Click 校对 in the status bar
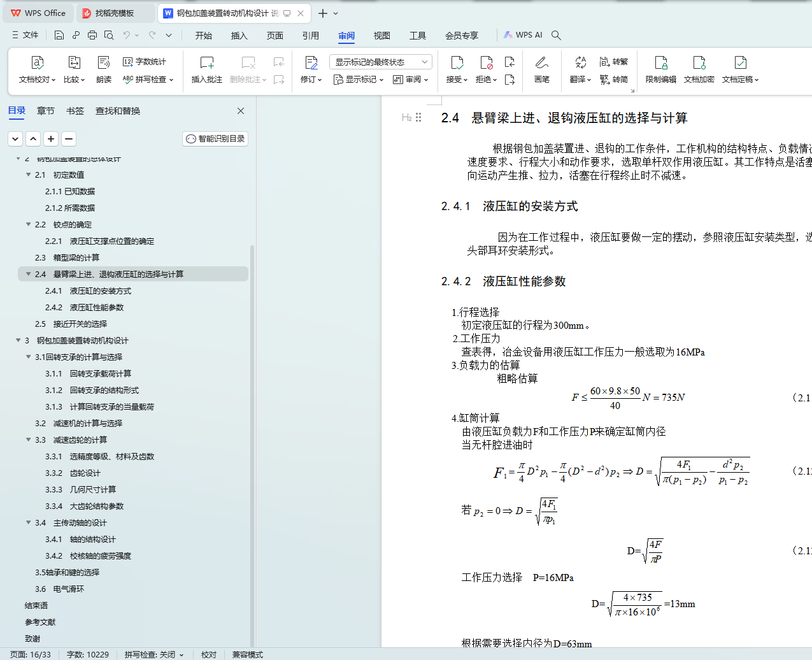This screenshot has width=812, height=660. point(209,655)
